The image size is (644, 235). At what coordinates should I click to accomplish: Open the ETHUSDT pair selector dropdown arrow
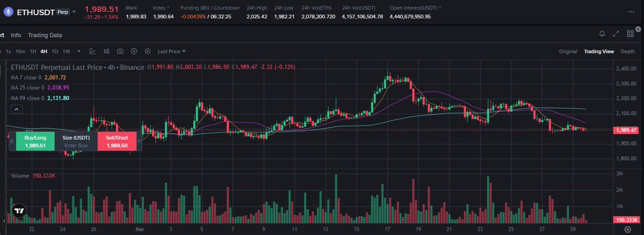coord(74,11)
